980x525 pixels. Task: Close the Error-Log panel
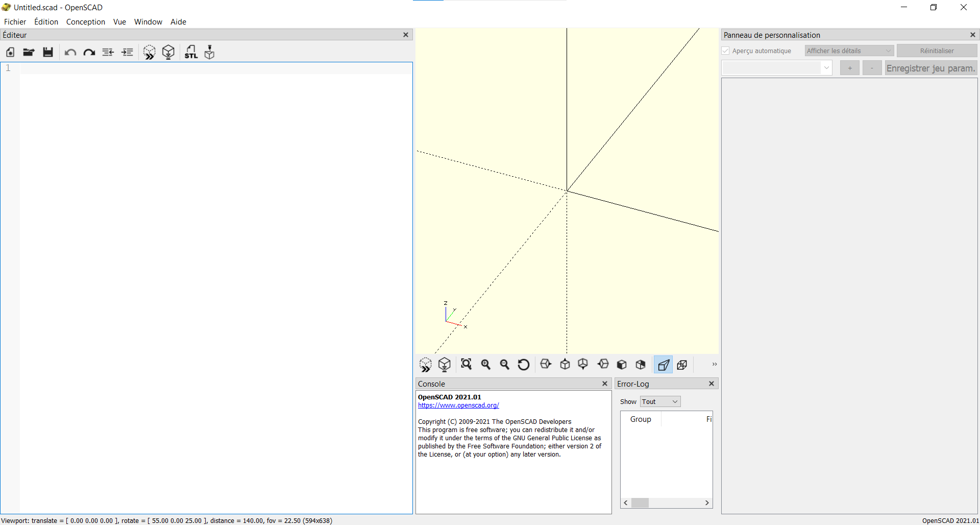tap(712, 384)
